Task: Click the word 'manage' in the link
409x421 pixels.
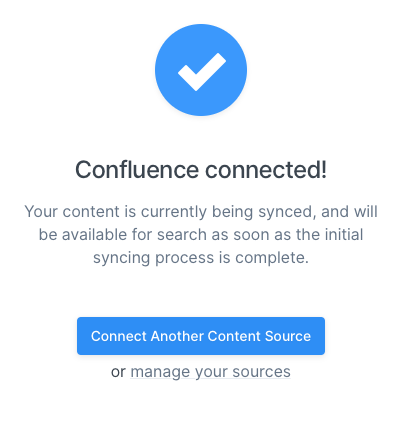Action: click(160, 372)
